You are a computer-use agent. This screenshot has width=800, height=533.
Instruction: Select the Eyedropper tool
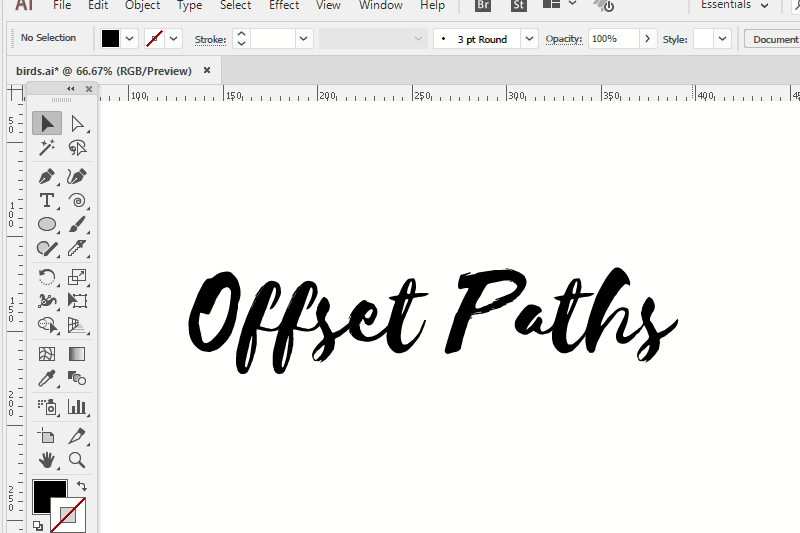pos(47,378)
